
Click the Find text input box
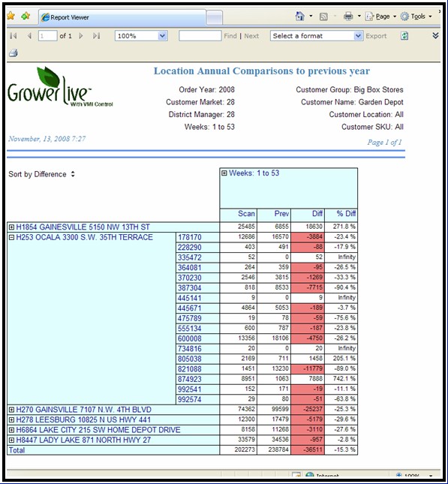pos(200,36)
